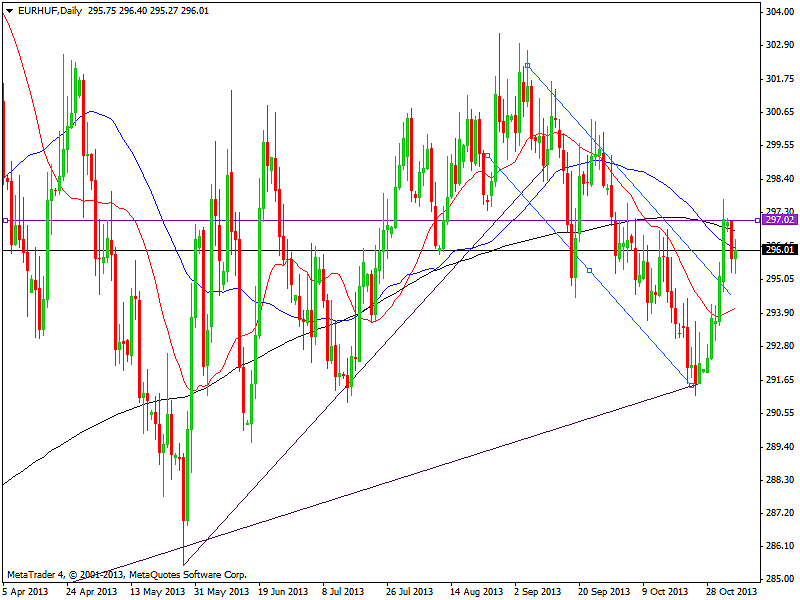Select blue channel anchor at the September peak
The image size is (800, 600).
[527, 66]
